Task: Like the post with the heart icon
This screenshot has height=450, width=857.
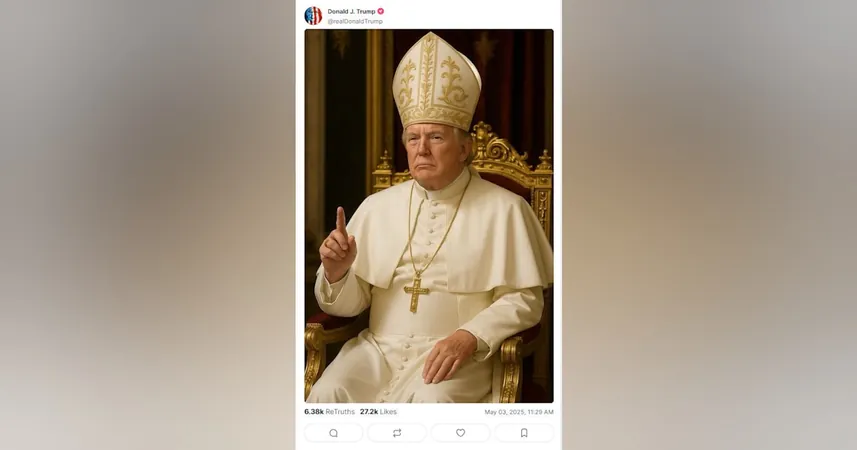Action: 460,433
